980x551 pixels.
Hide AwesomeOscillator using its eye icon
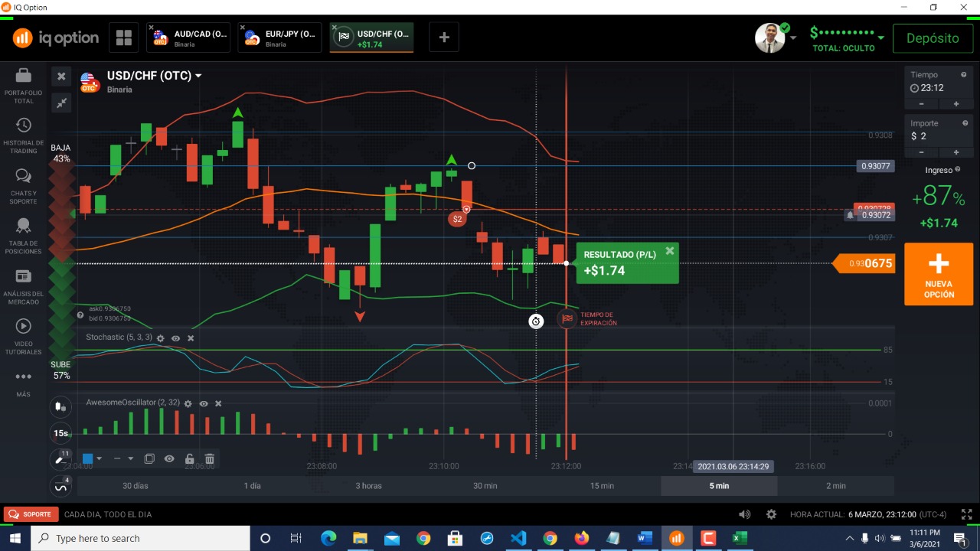click(204, 403)
